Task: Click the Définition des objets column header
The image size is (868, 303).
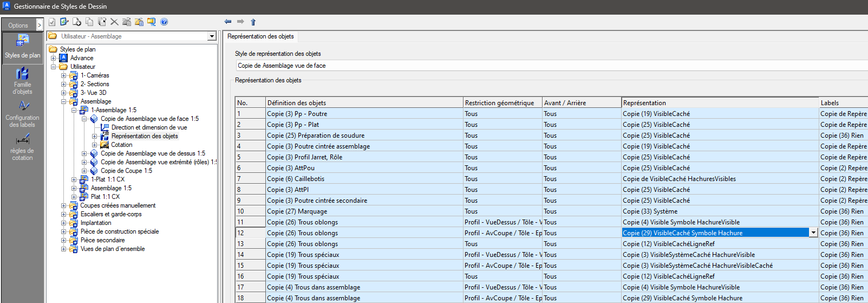Action: pos(364,102)
